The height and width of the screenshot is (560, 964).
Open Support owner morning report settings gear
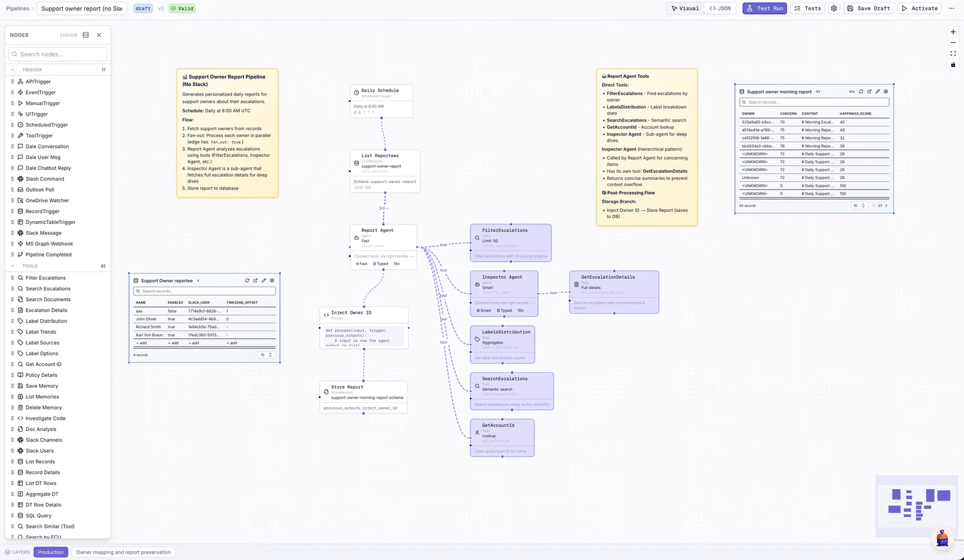886,92
